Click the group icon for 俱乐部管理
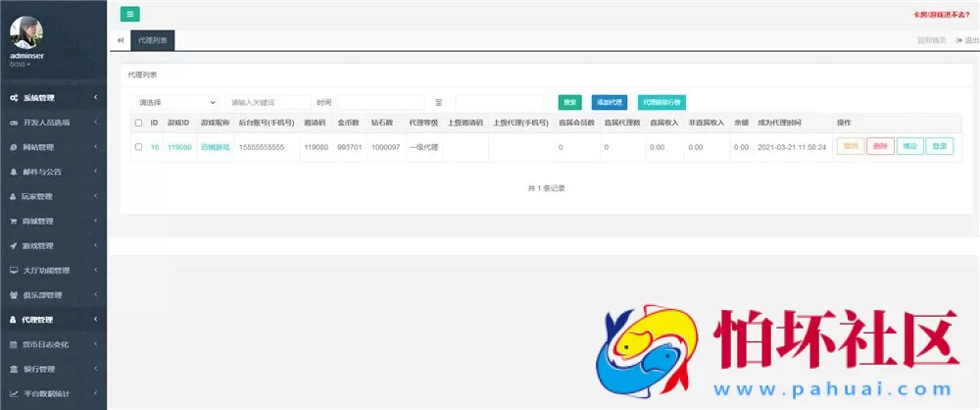This screenshot has width=980, height=410. tap(14, 295)
